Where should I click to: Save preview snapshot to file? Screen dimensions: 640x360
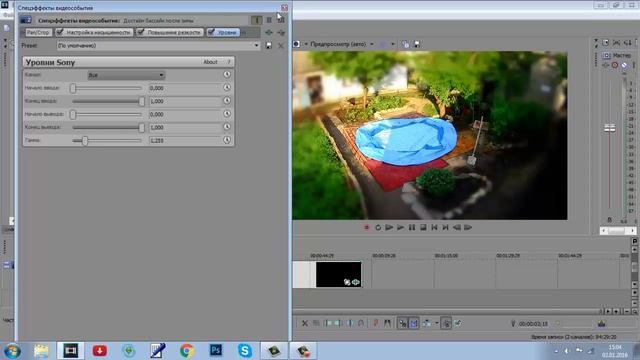coord(417,44)
